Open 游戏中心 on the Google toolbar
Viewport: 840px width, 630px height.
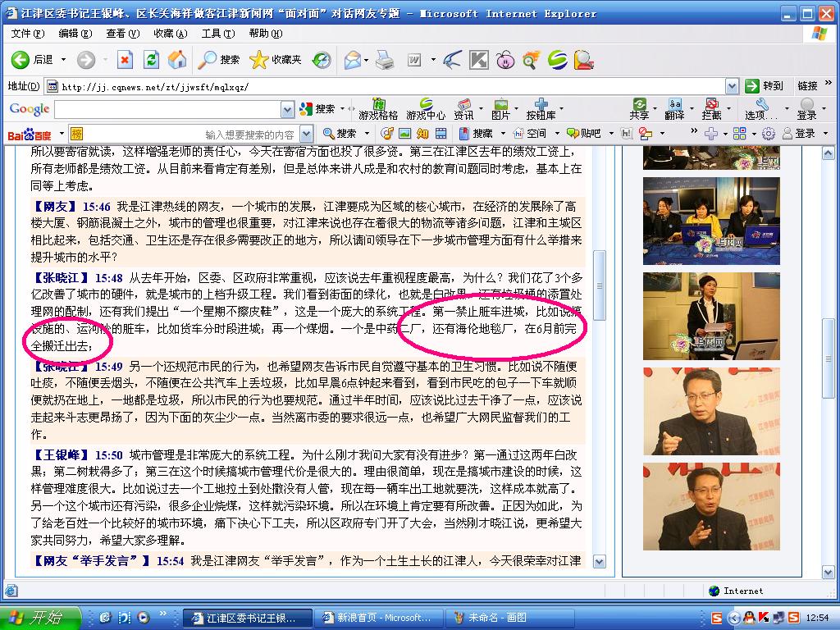pos(426,109)
